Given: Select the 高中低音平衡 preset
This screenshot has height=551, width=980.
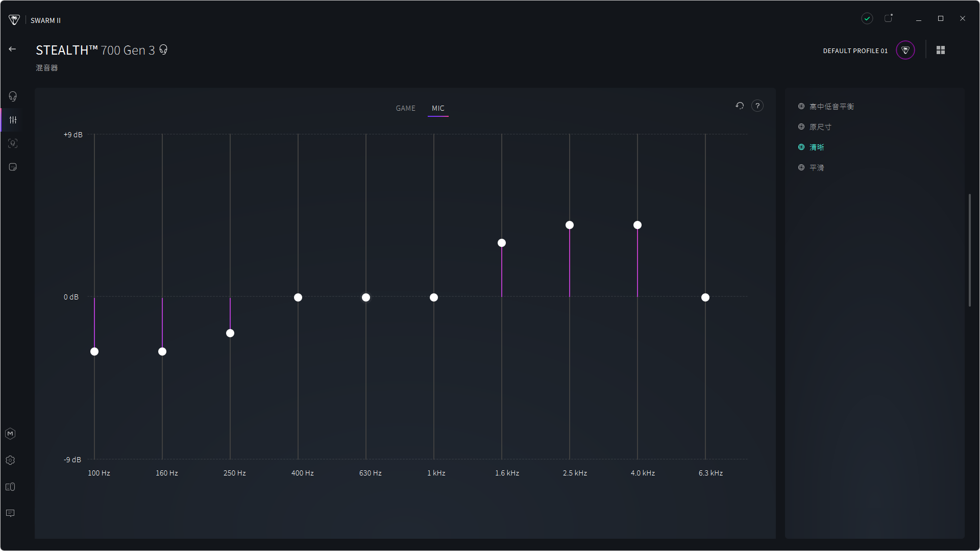Looking at the screenshot, I should pos(831,107).
